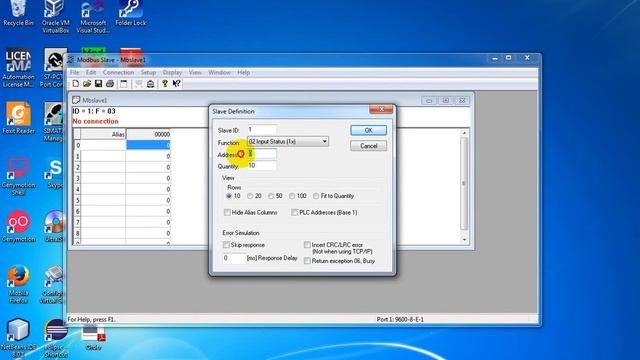Select the Eclipse Shortcut desktop icon
The width and height of the screenshot is (640, 360).
[x=56, y=339]
